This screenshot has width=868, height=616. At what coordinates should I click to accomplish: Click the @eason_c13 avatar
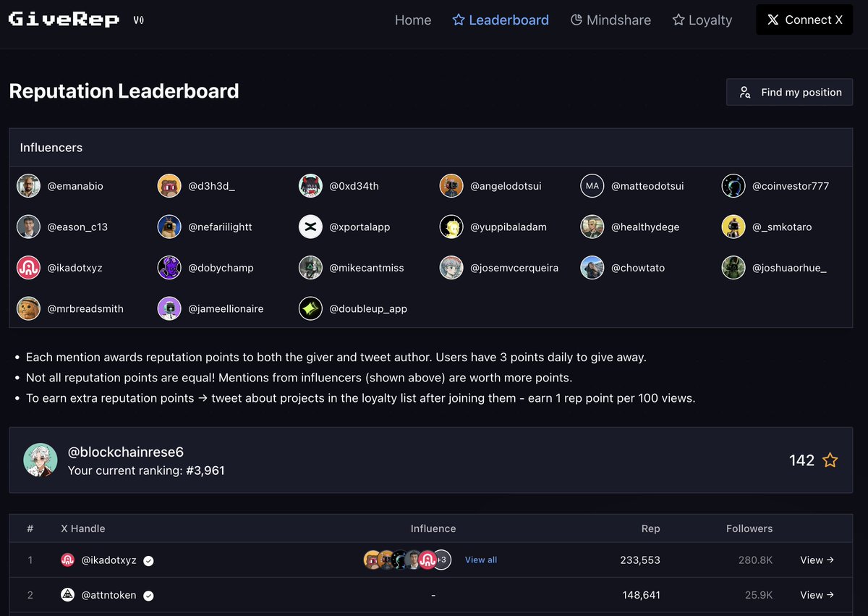point(28,227)
